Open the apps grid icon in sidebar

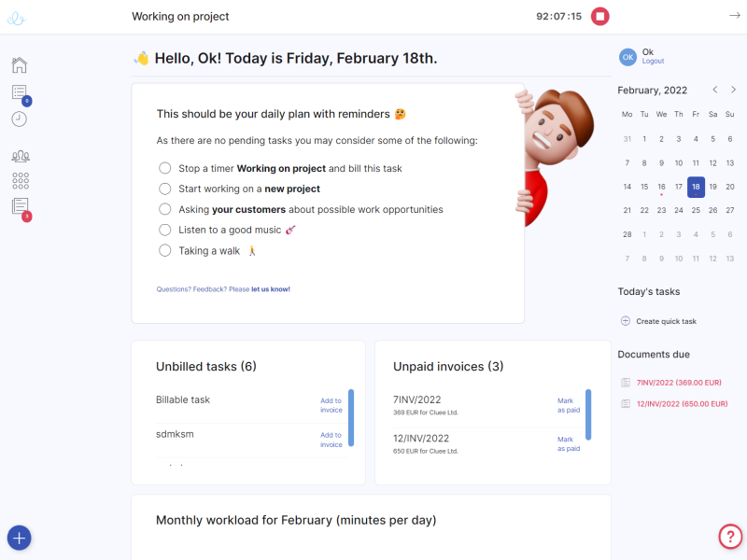point(21,181)
